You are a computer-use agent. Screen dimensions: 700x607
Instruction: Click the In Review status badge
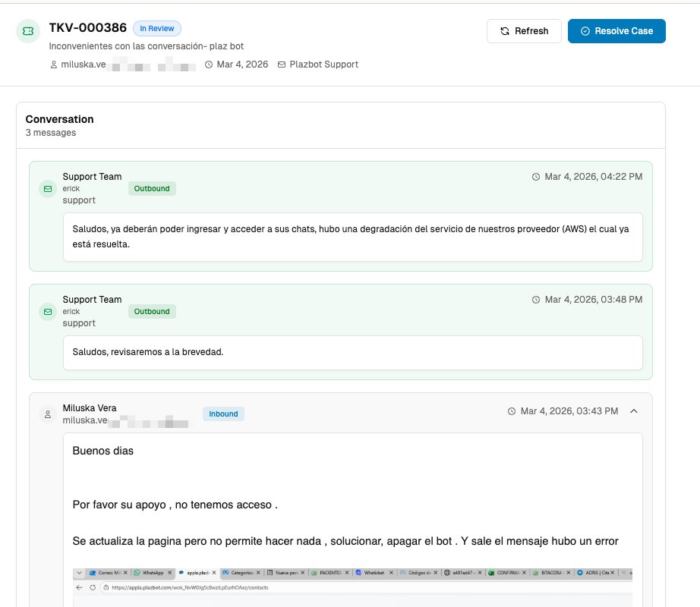click(x=156, y=29)
